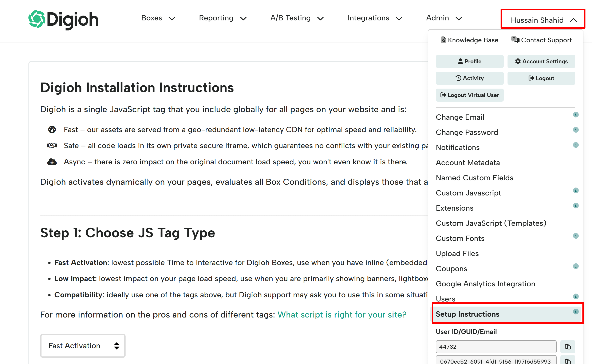Open Extensions menu entry
Image resolution: width=592 pixels, height=364 pixels.
(x=455, y=208)
